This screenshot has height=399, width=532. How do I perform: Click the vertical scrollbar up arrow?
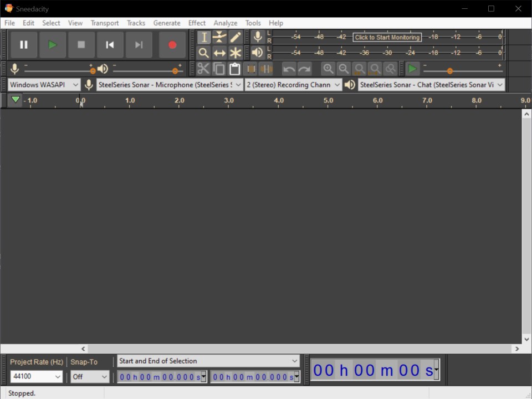(x=526, y=114)
